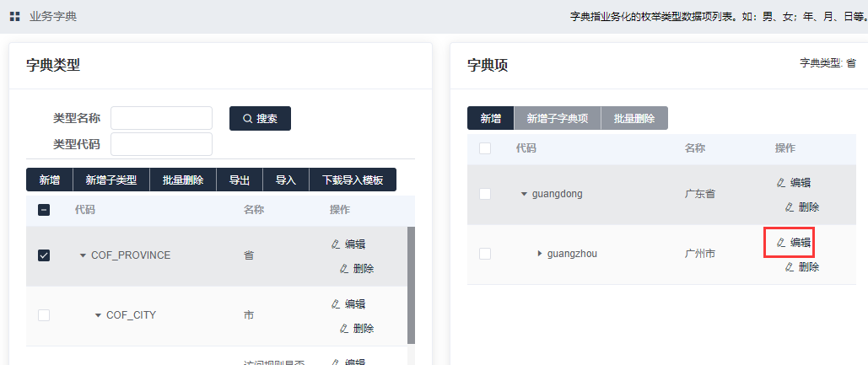Screen dimensions: 868x365
Task: Click delete icon for guangzhou row
Action: click(790, 267)
